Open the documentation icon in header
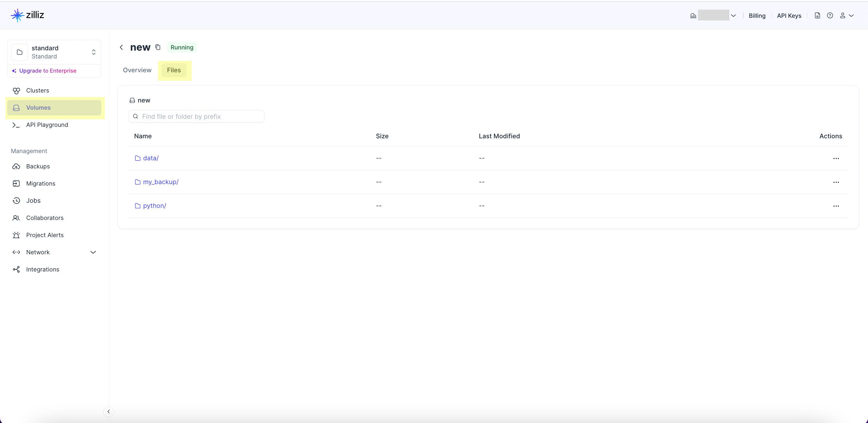The image size is (868, 423). pos(817,15)
